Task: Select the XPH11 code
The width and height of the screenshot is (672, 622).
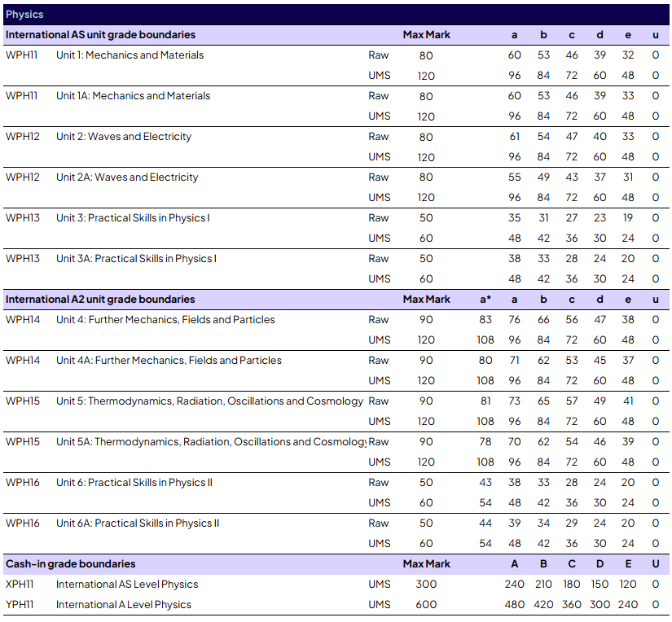Action: click(x=20, y=585)
